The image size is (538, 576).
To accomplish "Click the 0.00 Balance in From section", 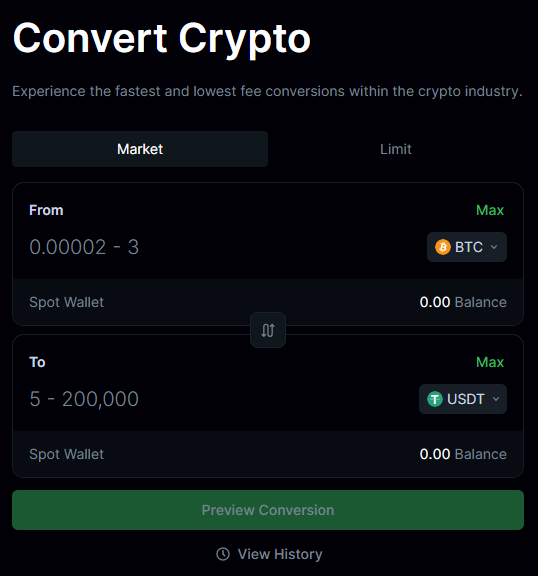I will 463,302.
